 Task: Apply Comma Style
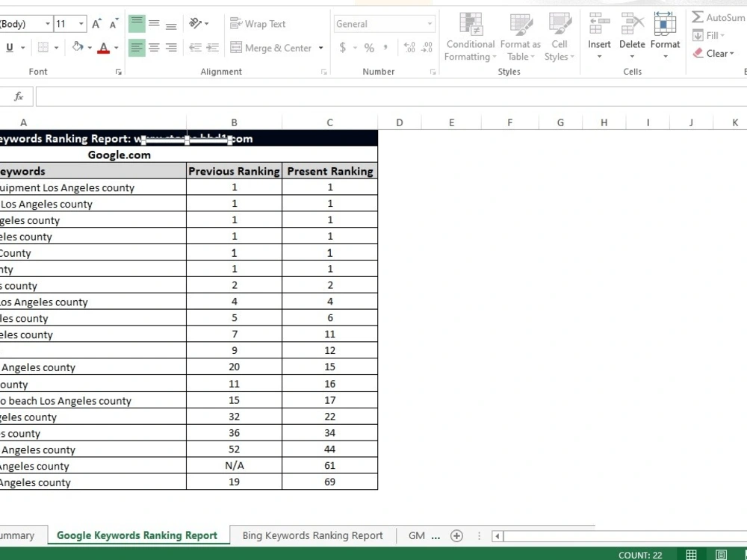385,48
